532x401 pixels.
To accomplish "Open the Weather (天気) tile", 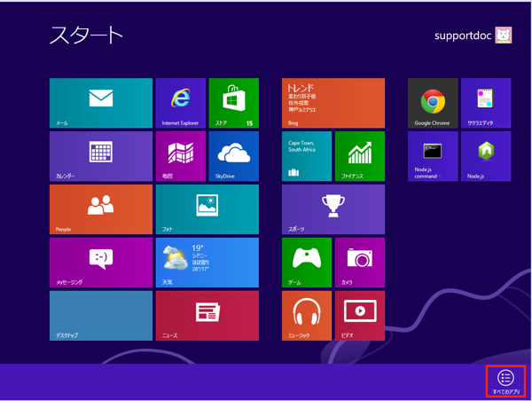I will coord(207,263).
